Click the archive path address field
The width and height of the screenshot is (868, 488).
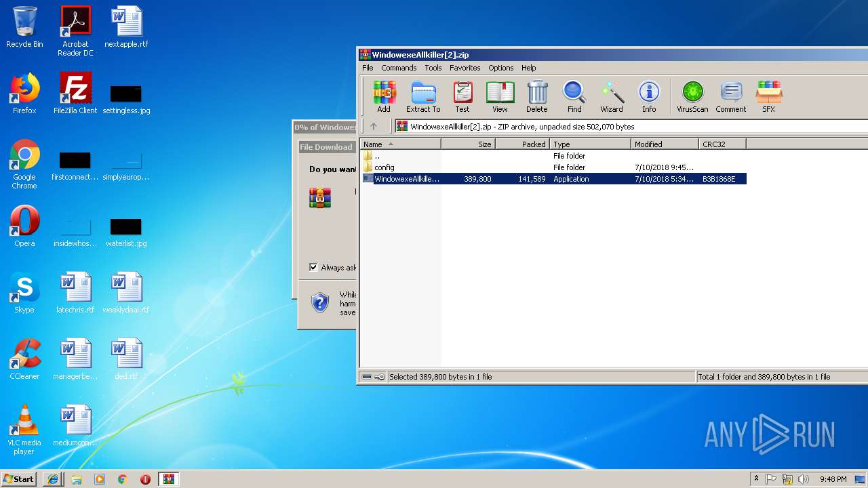[x=631, y=126]
